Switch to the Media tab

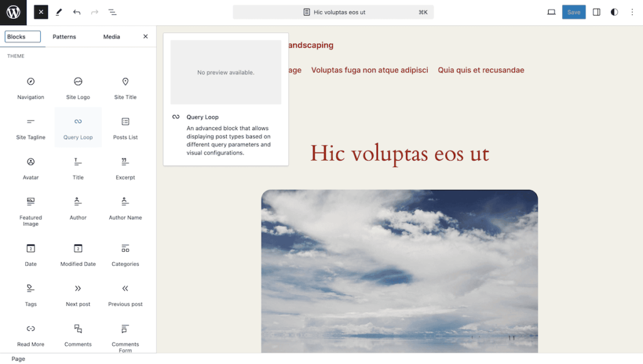[x=112, y=36]
